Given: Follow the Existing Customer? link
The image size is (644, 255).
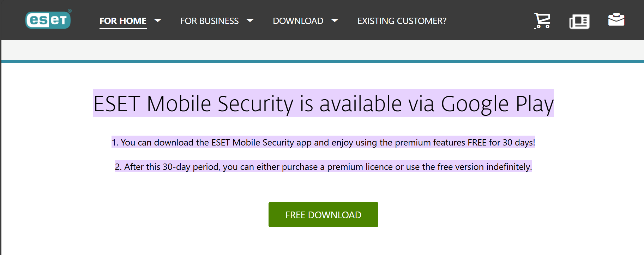Looking at the screenshot, I should click(x=402, y=21).
